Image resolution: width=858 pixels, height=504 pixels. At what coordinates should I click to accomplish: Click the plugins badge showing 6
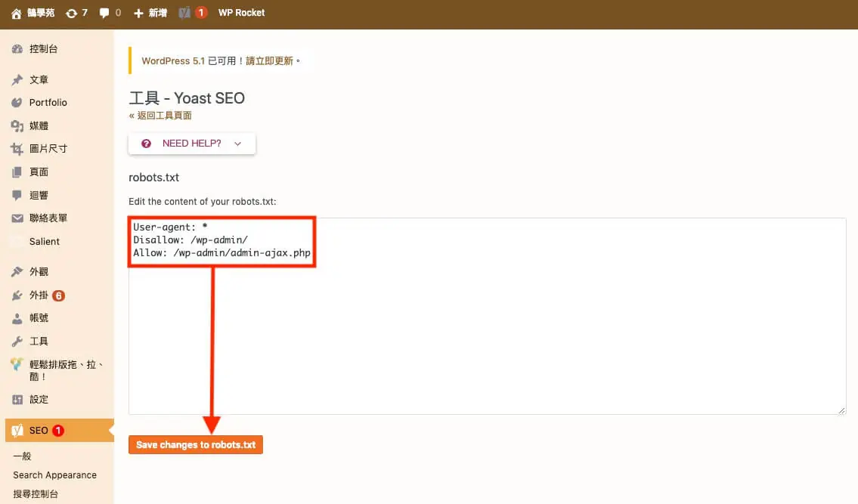(58, 295)
